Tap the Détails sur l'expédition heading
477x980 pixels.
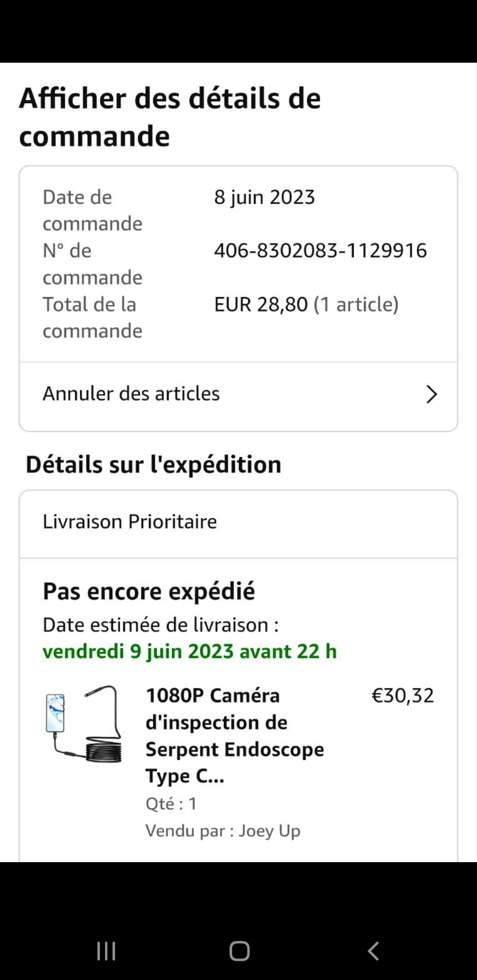pyautogui.click(x=153, y=464)
